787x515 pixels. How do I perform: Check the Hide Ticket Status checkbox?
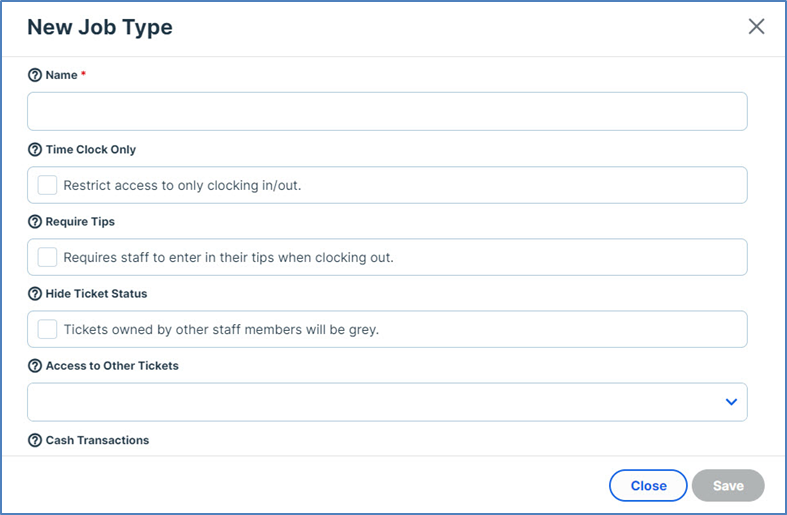point(47,329)
